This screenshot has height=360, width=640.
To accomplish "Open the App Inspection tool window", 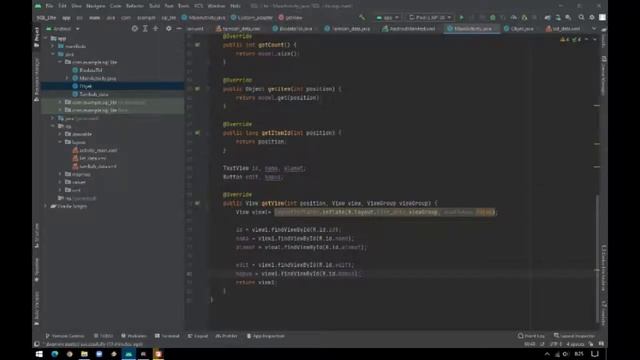I will tap(266, 336).
